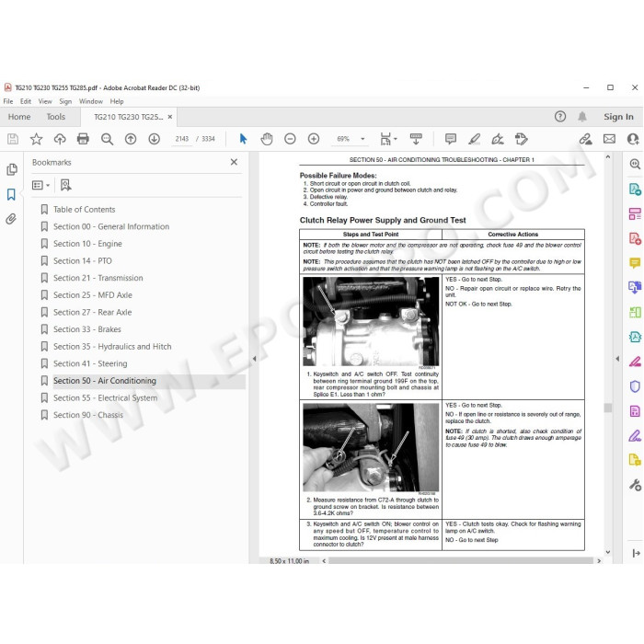Jump to Section 35 - Hydraulics and Hitch
Viewport: 644px width, 644px height.
pyautogui.click(x=112, y=347)
